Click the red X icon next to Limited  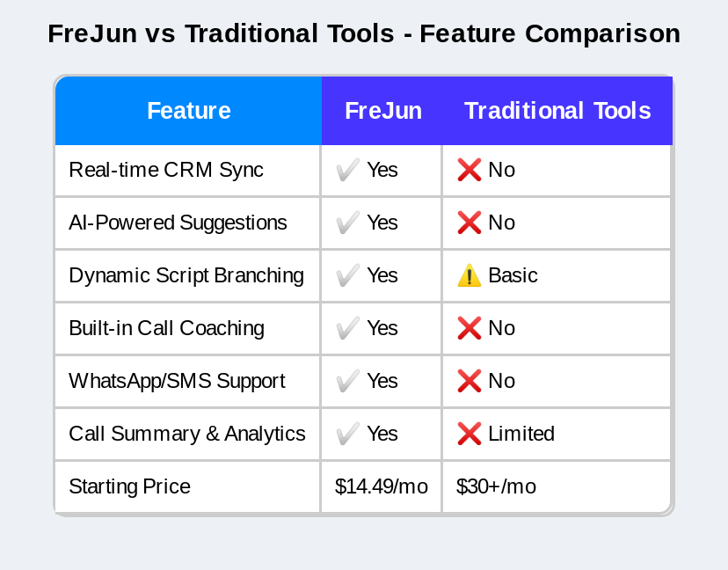470,434
